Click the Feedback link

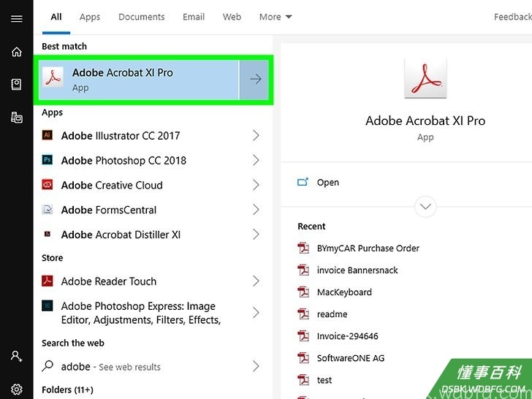tap(513, 17)
